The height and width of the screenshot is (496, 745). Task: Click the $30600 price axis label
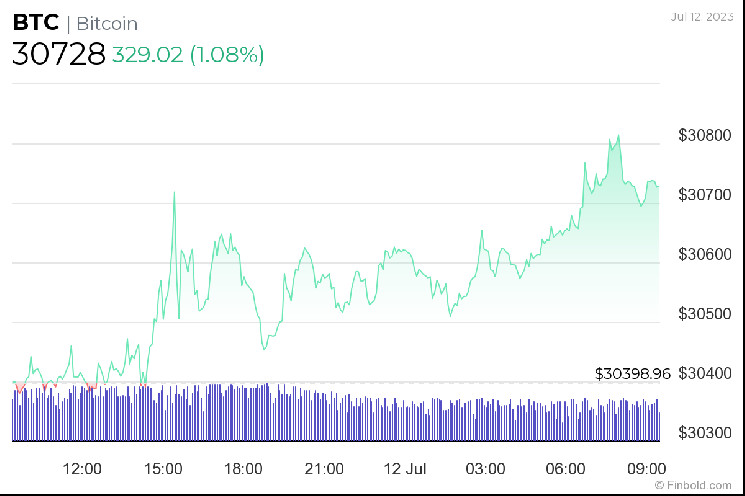(x=706, y=254)
